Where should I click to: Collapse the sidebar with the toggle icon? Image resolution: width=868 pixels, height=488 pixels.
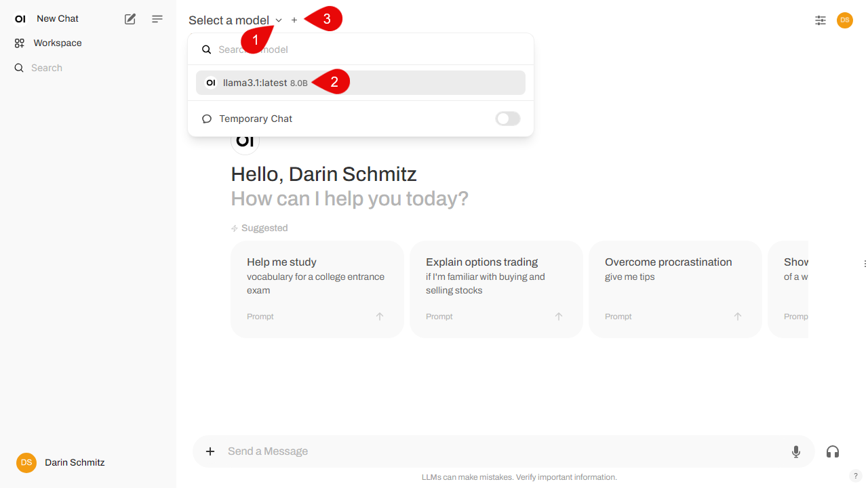(157, 19)
